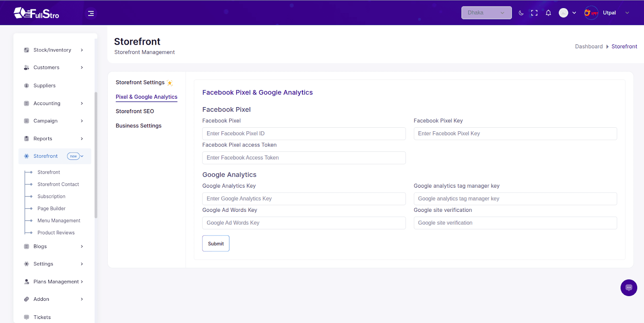Expand the language chevron beside avatar
This screenshot has height=323, width=644.
[x=574, y=13]
